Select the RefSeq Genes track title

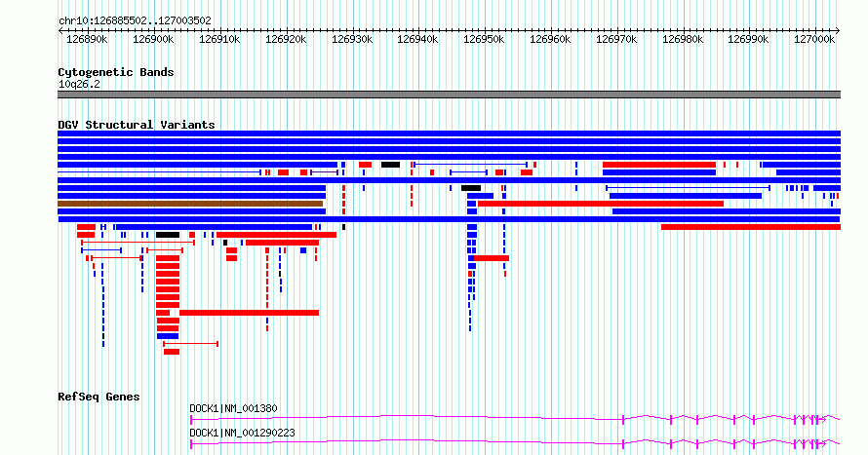click(99, 397)
